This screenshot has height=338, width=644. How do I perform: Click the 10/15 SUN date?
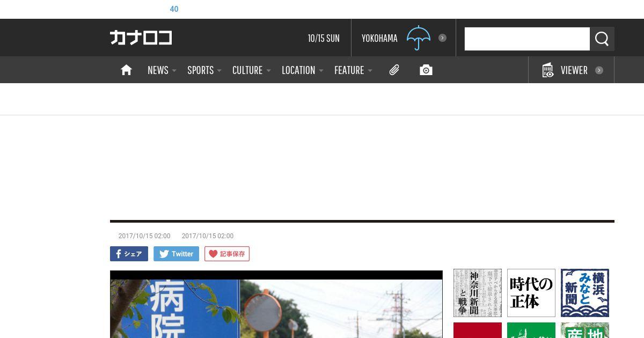pos(324,38)
